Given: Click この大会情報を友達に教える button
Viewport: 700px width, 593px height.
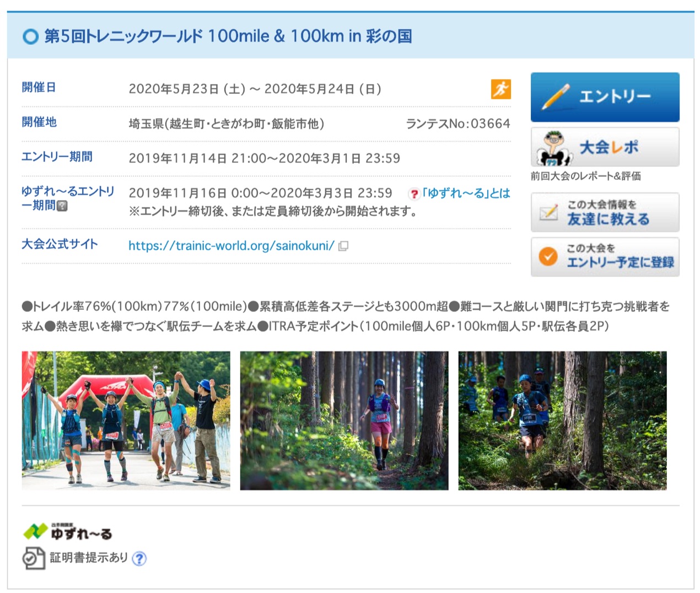Looking at the screenshot, I should pyautogui.click(x=605, y=212).
